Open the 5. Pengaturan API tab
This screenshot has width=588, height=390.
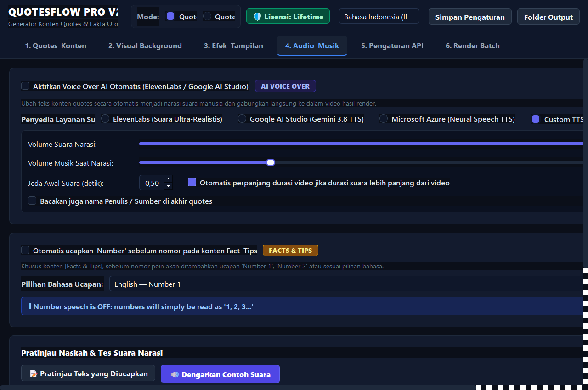[x=392, y=45]
